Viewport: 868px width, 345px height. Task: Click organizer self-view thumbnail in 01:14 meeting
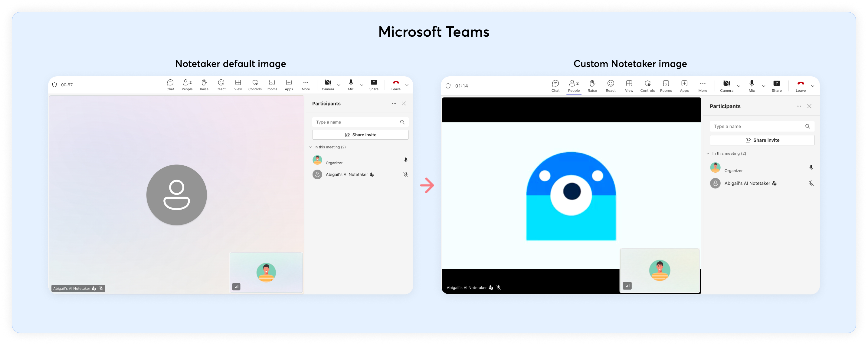[x=660, y=270]
